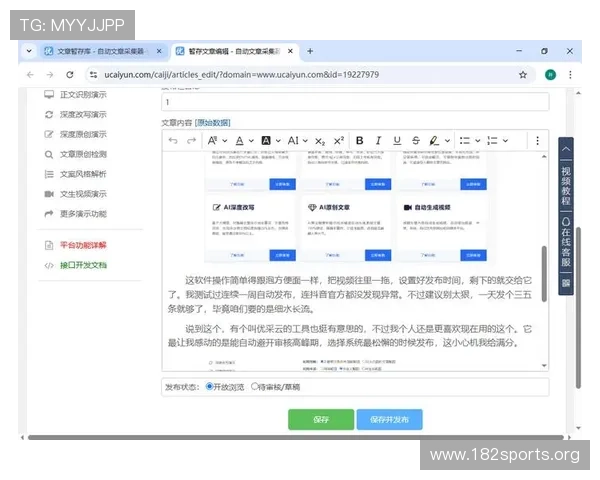Go back to the previous page

click(30, 75)
